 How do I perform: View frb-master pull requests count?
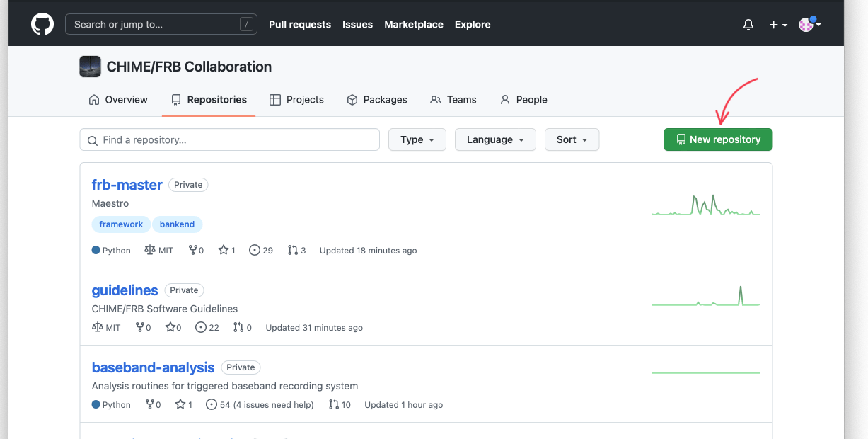tap(296, 250)
